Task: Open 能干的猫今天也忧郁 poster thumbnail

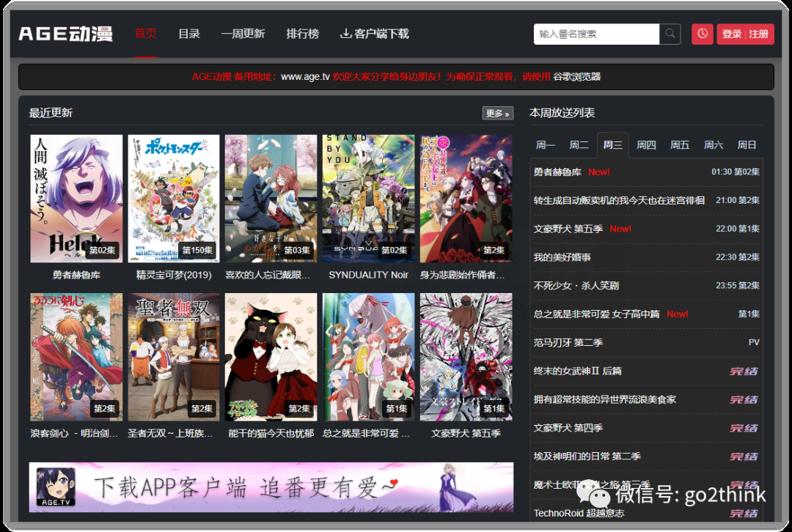Action: pyautogui.click(x=271, y=357)
